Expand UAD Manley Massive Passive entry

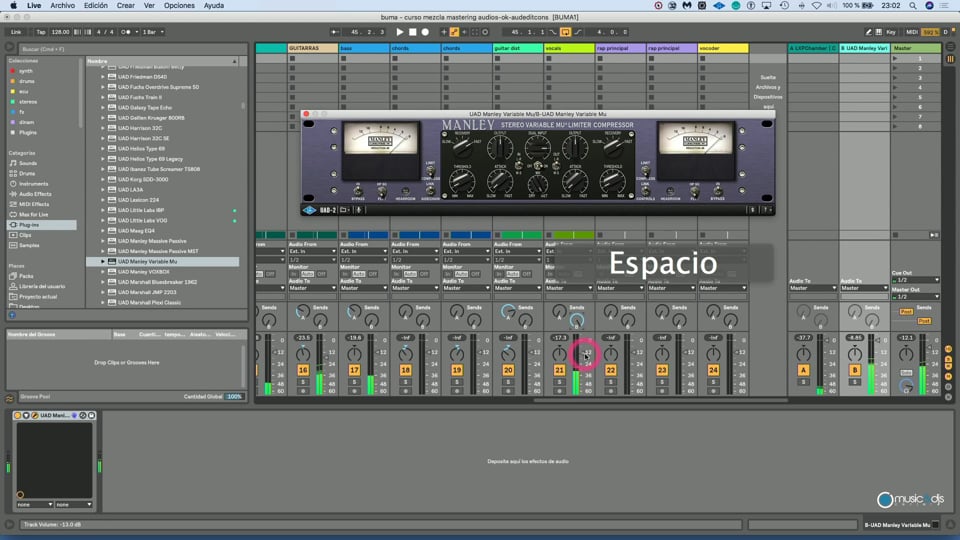click(x=103, y=241)
